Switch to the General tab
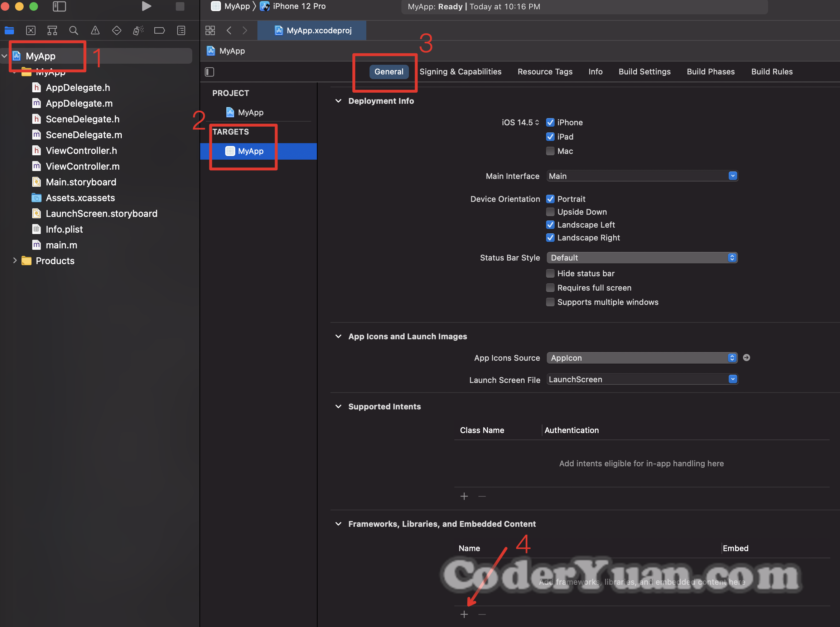This screenshot has width=840, height=627. [x=389, y=72]
